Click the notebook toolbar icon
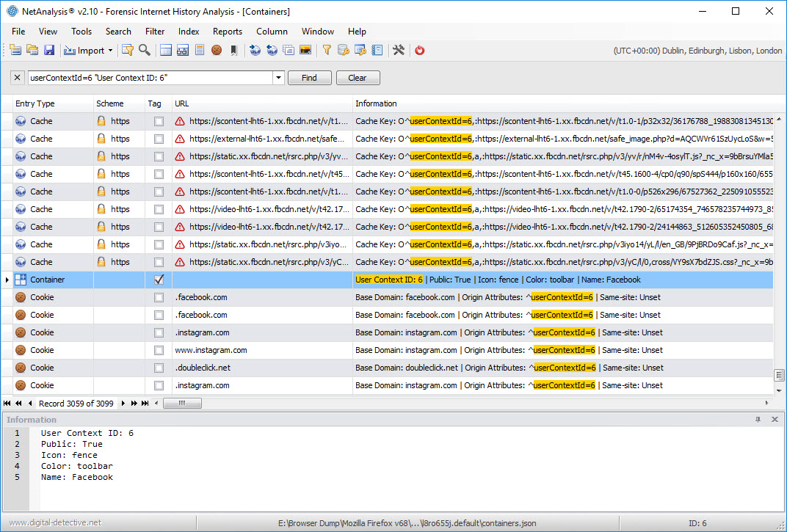This screenshot has width=787, height=532. pyautogui.click(x=377, y=50)
